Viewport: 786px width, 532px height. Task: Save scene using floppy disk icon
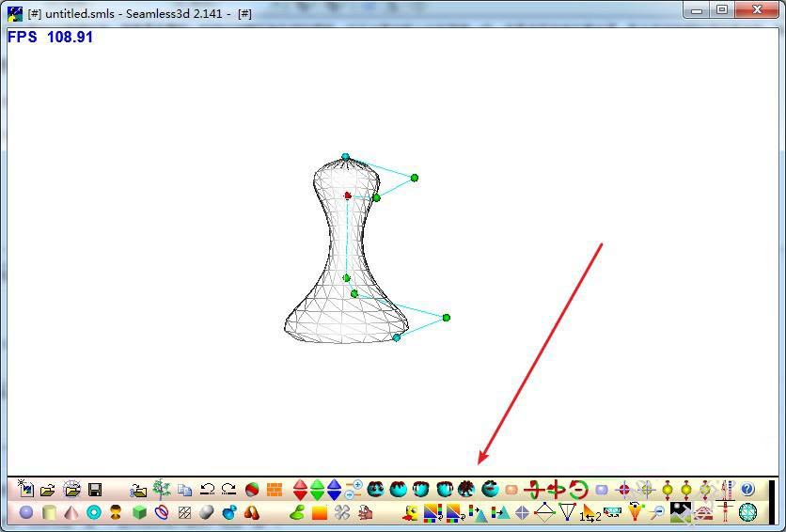click(x=95, y=490)
